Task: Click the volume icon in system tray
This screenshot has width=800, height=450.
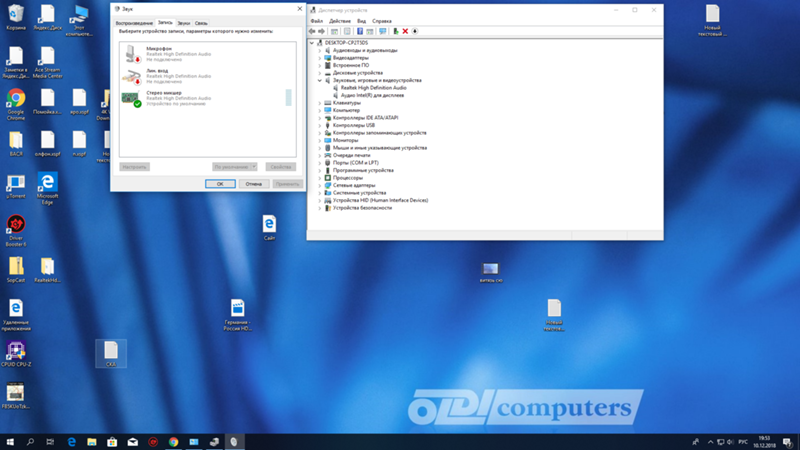Action: coord(730,442)
